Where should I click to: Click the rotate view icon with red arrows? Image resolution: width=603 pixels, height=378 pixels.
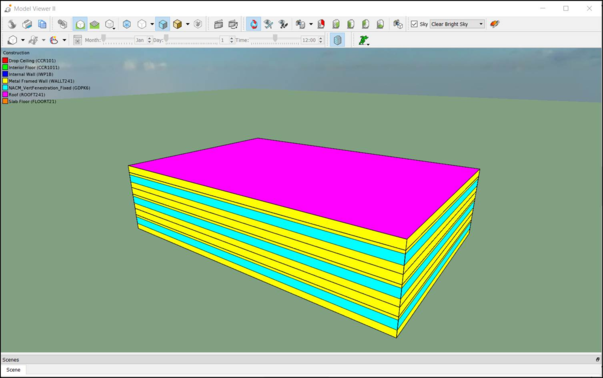(x=253, y=24)
